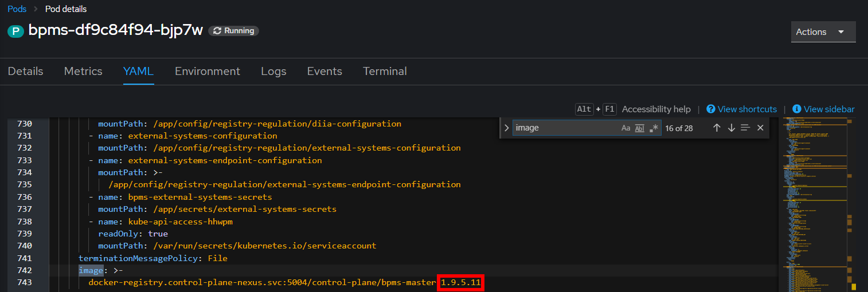Close the find search widget
The height and width of the screenshot is (292, 868).
[x=760, y=128]
